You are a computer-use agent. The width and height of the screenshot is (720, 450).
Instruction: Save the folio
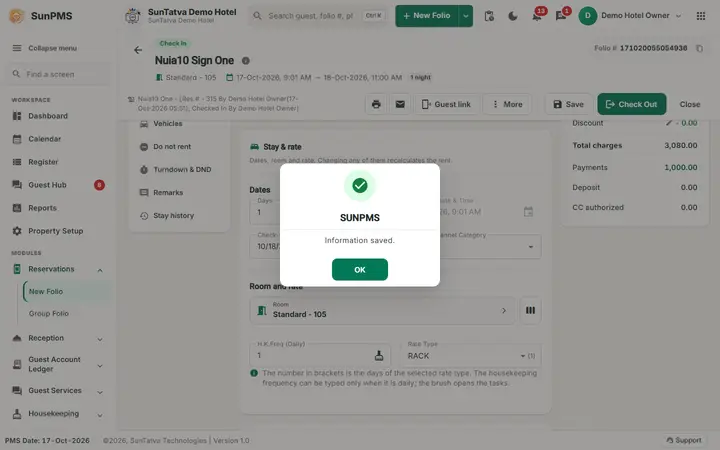(568, 104)
